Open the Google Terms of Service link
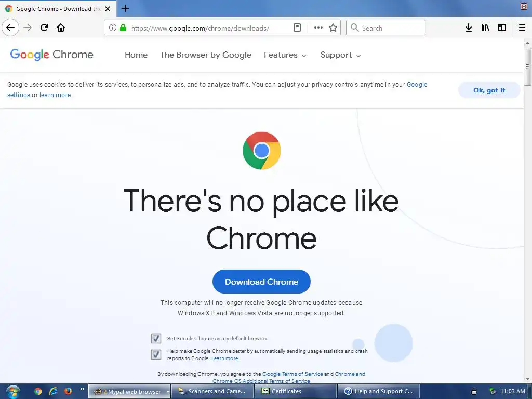532x399 pixels. (292, 374)
